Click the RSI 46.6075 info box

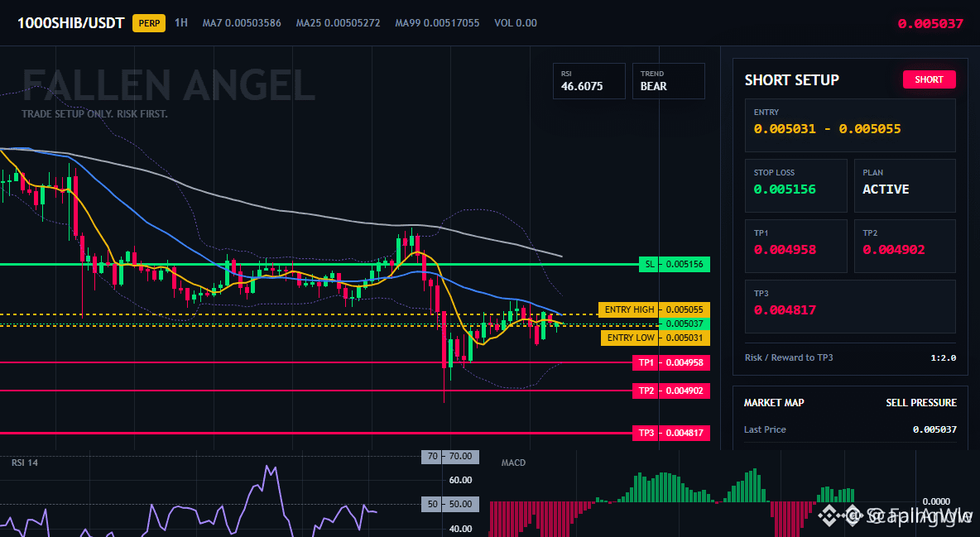coord(588,80)
